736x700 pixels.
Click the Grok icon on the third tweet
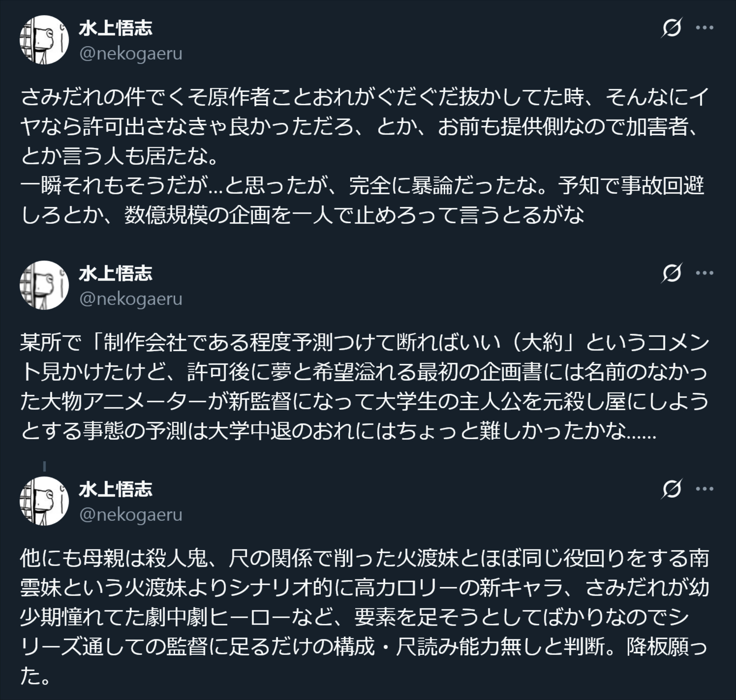pos(672,488)
